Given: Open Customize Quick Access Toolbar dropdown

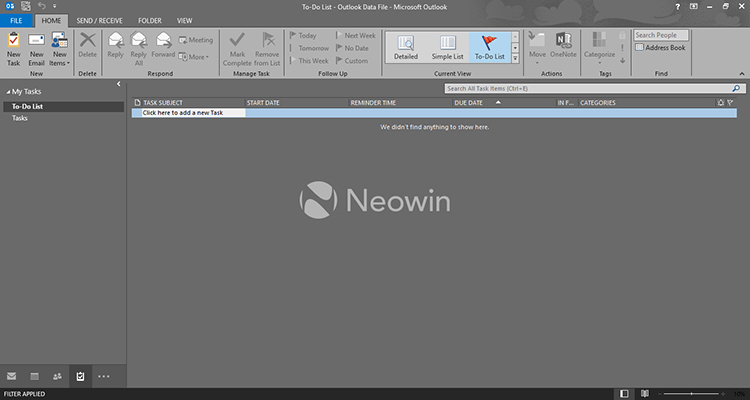Looking at the screenshot, I should click(55, 6).
